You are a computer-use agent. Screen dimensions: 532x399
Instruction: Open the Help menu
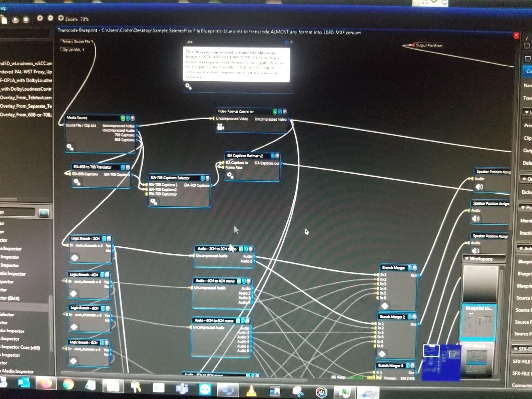3,8
